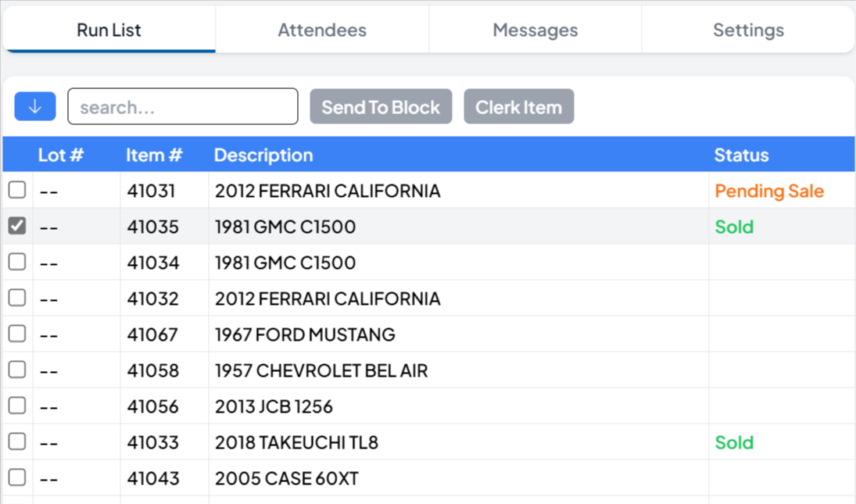Select the checkbox for item 41034
Viewport: 856px width, 504px height.
tap(17, 262)
